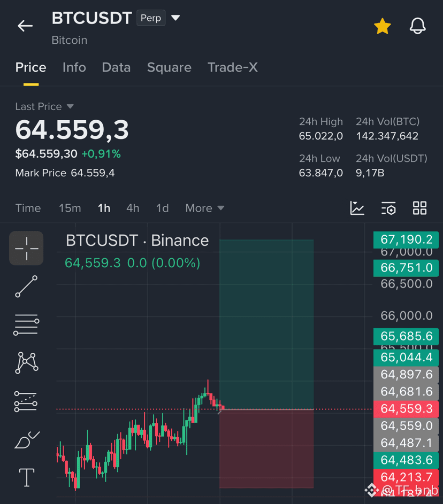443x504 pixels.
Task: Click the 24h High value 65.022,0
Action: (321, 136)
